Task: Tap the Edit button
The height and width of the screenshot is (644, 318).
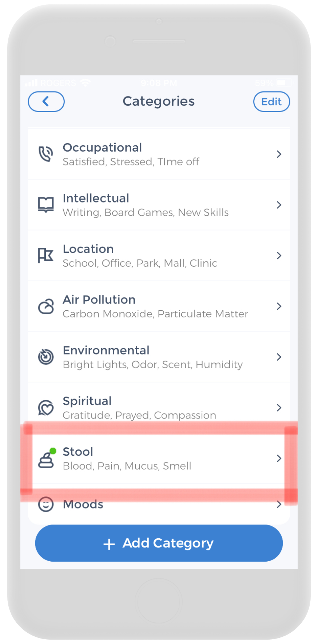Action: 271,102
